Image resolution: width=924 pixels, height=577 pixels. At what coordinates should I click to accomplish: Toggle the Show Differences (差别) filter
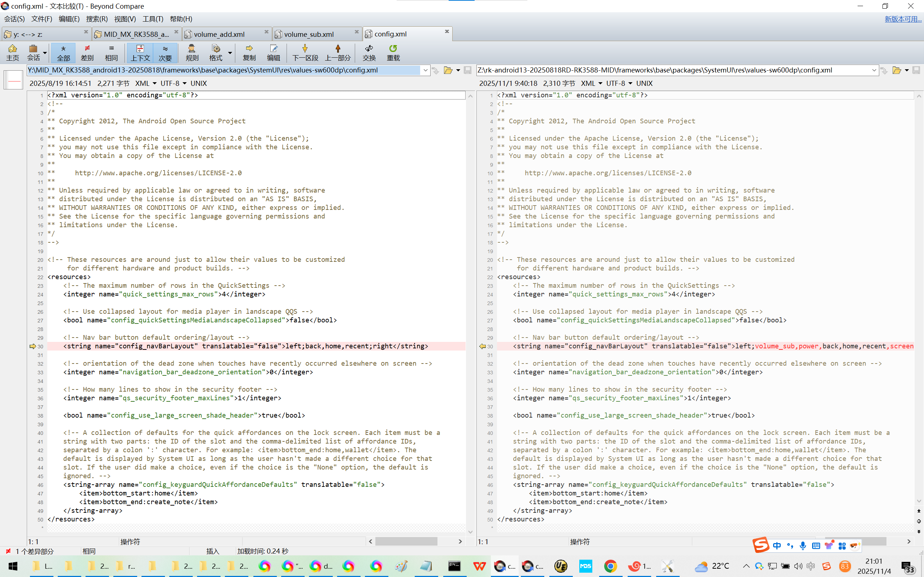(87, 52)
